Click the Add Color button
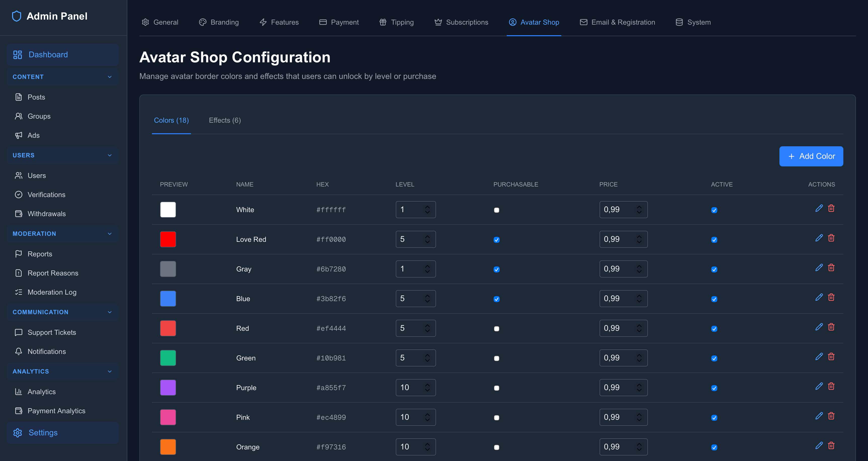 pyautogui.click(x=811, y=156)
